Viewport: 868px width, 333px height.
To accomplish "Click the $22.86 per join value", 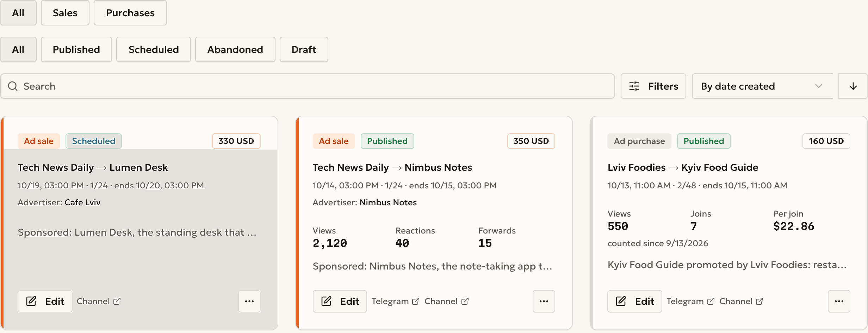I will point(794,226).
